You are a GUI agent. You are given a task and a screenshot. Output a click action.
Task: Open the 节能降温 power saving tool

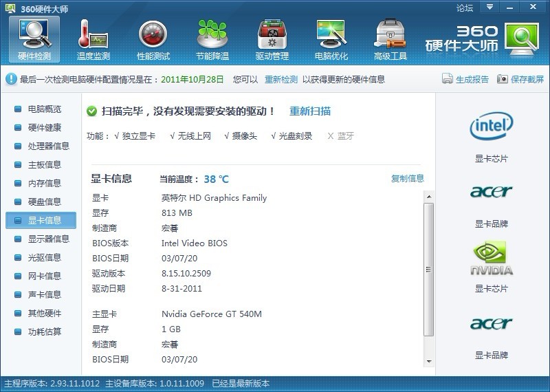(212, 39)
